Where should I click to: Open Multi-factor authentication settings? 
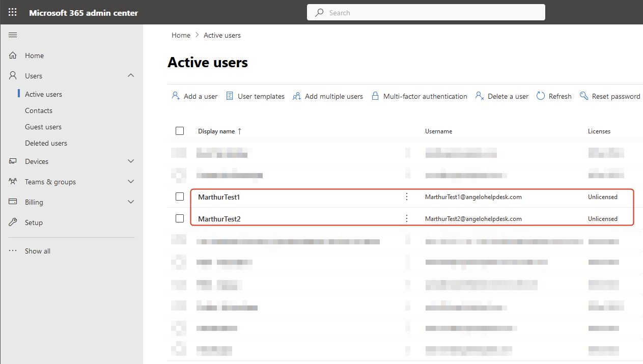point(420,96)
